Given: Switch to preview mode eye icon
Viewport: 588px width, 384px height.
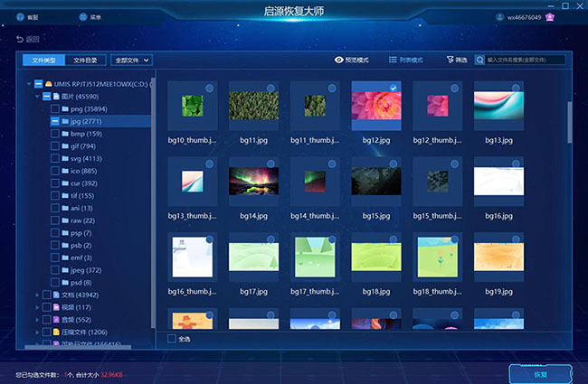Looking at the screenshot, I should point(338,60).
